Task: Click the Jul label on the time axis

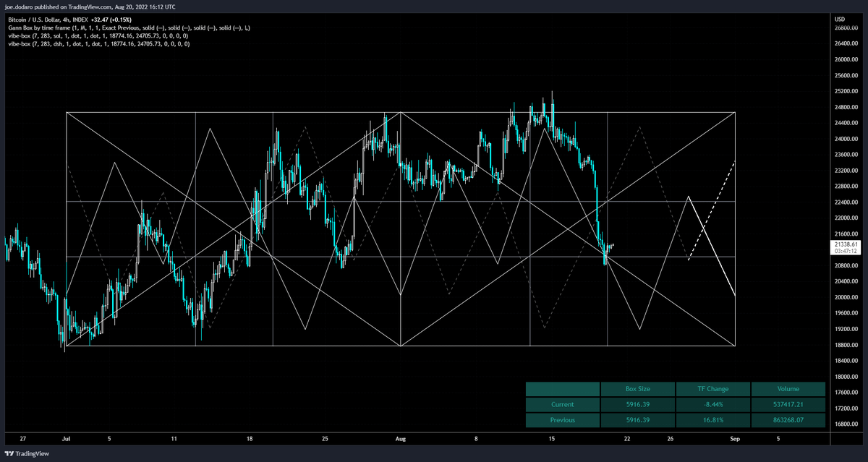Action: [x=67, y=438]
